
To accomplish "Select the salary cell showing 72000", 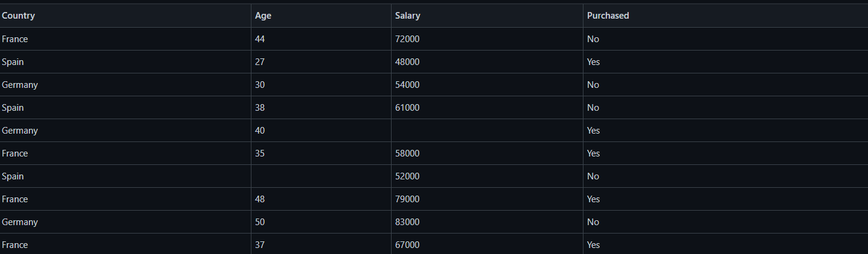I will [487, 39].
